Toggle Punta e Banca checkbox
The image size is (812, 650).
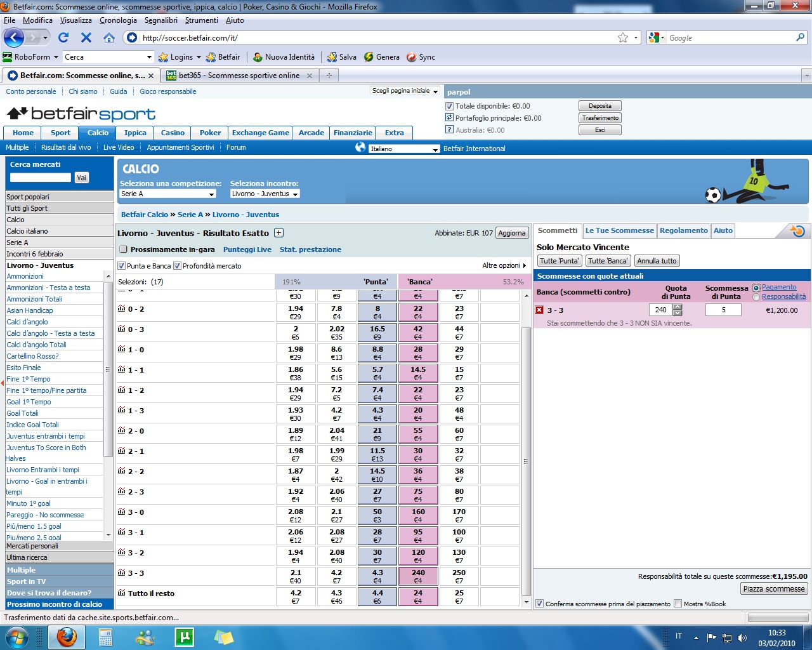(122, 266)
